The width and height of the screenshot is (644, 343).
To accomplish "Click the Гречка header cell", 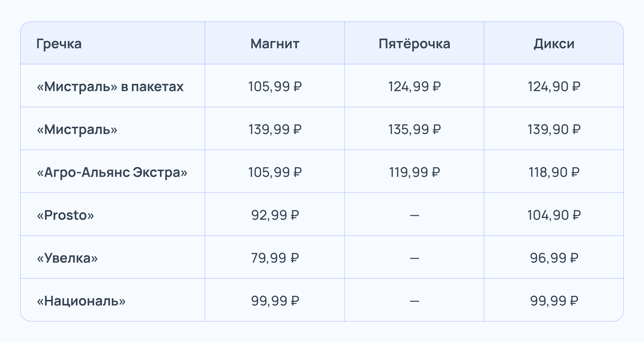I will pos(59,44).
